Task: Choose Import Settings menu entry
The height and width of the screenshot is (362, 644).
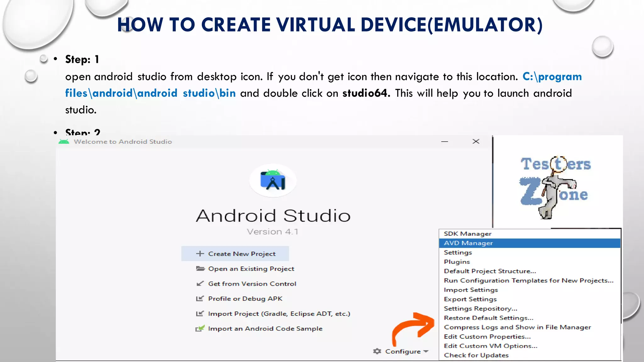Action: coord(530,290)
